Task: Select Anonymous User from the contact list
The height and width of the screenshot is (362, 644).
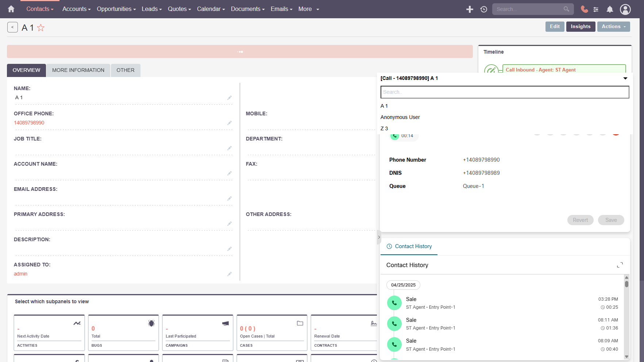Action: click(x=400, y=117)
